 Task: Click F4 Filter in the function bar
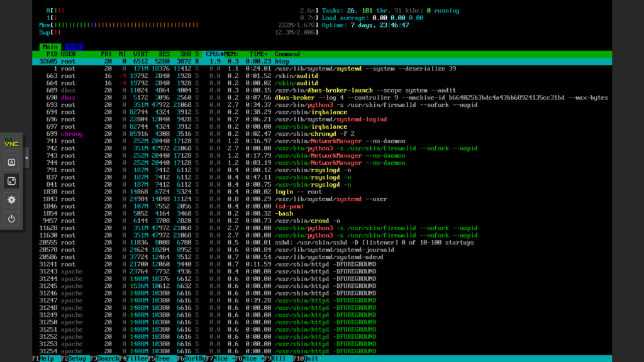(x=133, y=359)
